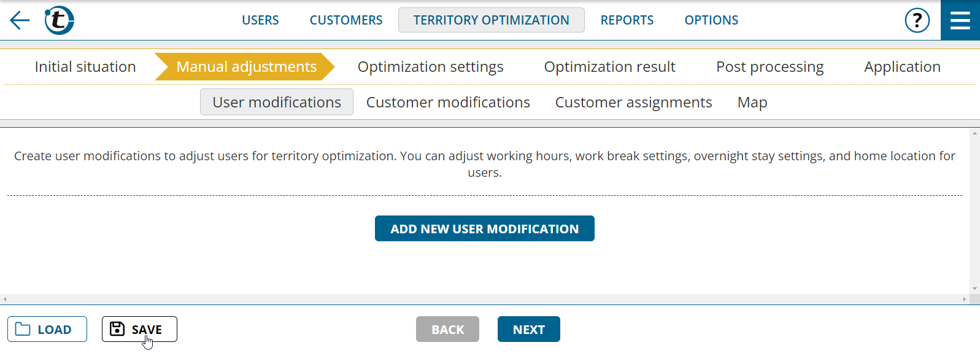Select the Optimization settings step

pos(431,66)
